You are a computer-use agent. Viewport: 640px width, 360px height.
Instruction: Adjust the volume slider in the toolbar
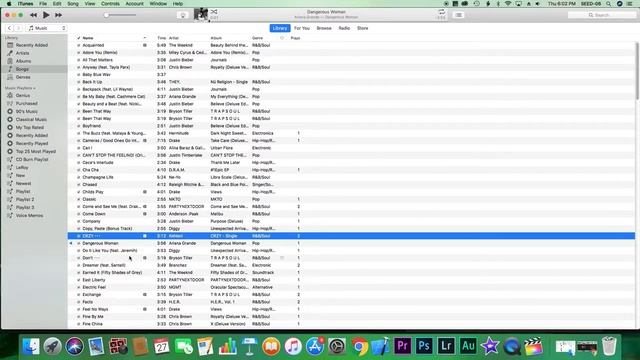click(120, 15)
